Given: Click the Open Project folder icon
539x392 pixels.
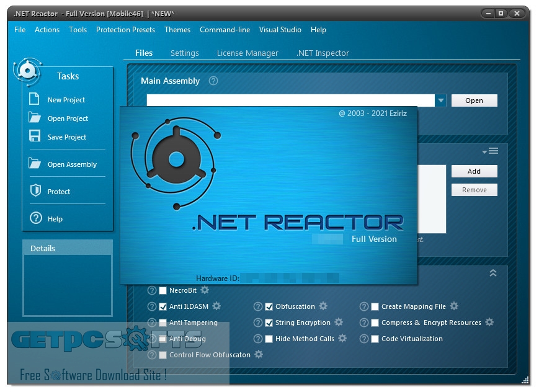Looking at the screenshot, I should click(34, 118).
